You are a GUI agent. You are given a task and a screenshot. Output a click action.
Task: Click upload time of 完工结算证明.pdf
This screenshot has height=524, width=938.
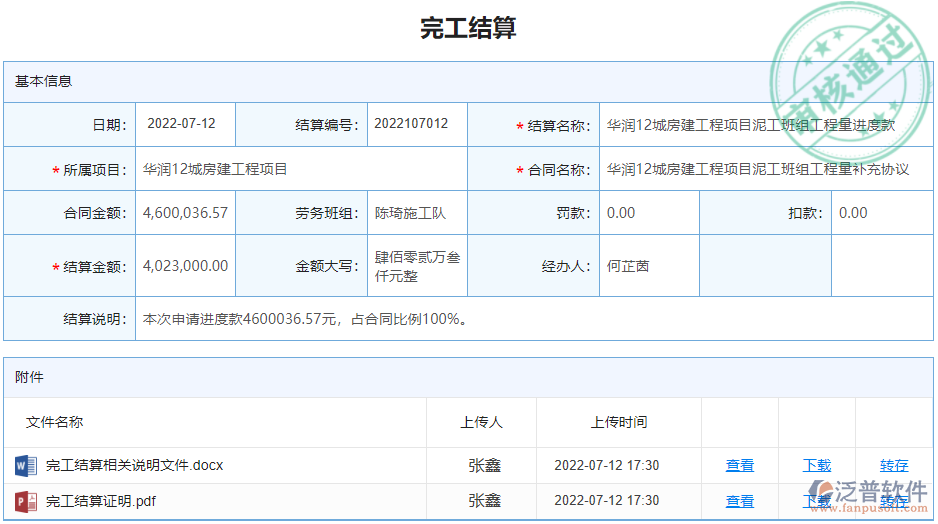point(607,501)
